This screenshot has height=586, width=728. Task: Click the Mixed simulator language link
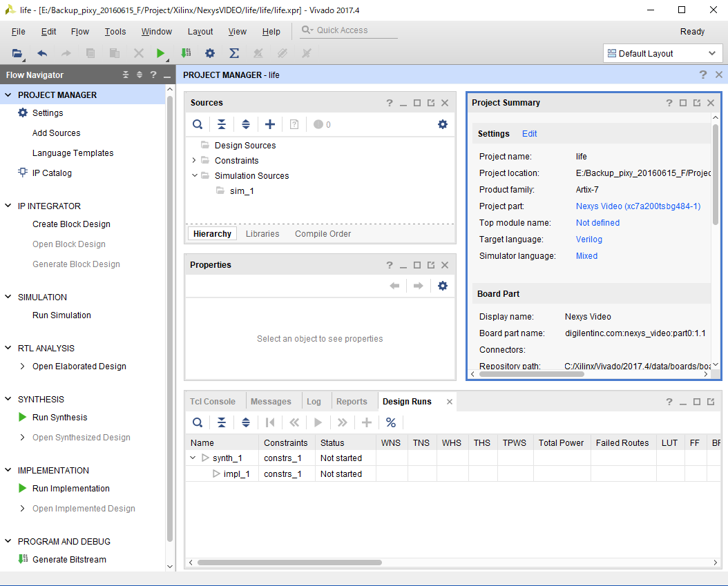click(586, 255)
